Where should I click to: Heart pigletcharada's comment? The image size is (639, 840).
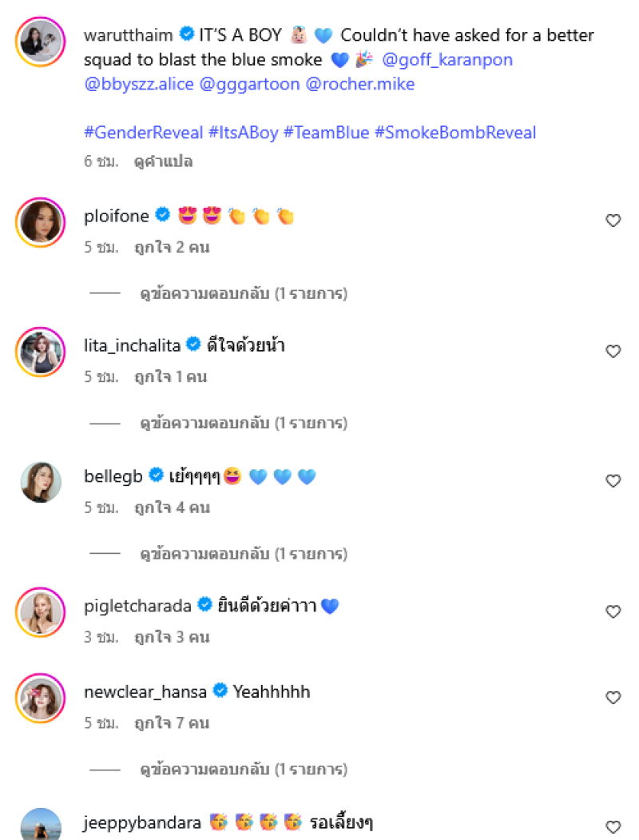pos(613,611)
